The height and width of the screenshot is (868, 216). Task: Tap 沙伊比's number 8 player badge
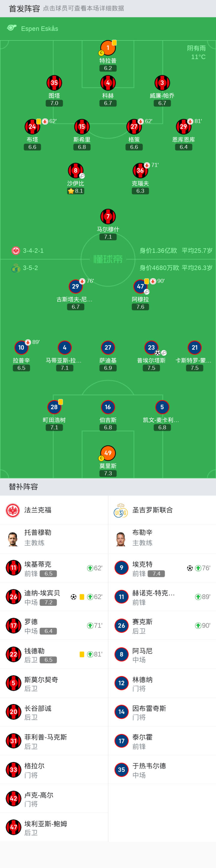75,171
